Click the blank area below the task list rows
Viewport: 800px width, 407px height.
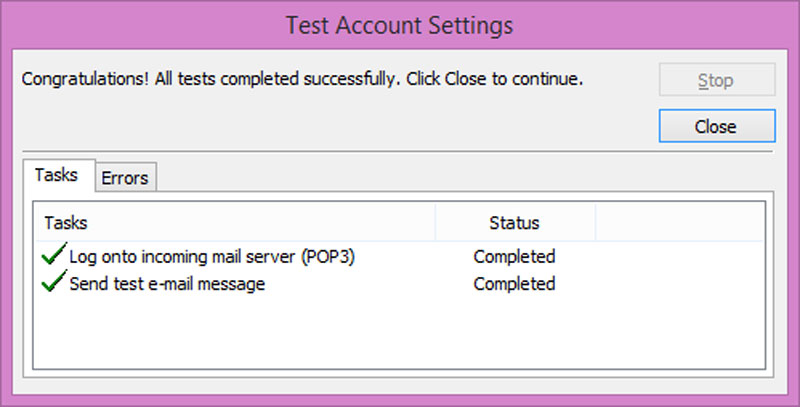(400, 332)
